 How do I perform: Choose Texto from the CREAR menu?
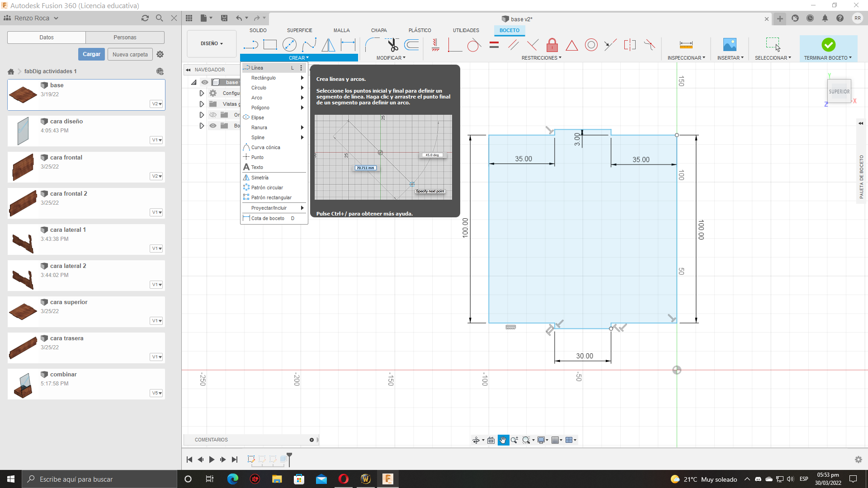274,167
